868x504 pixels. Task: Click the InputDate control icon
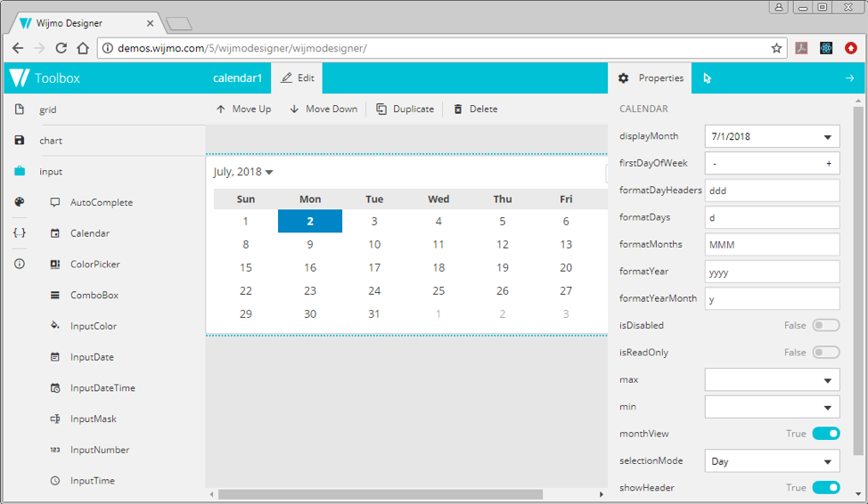tap(54, 357)
